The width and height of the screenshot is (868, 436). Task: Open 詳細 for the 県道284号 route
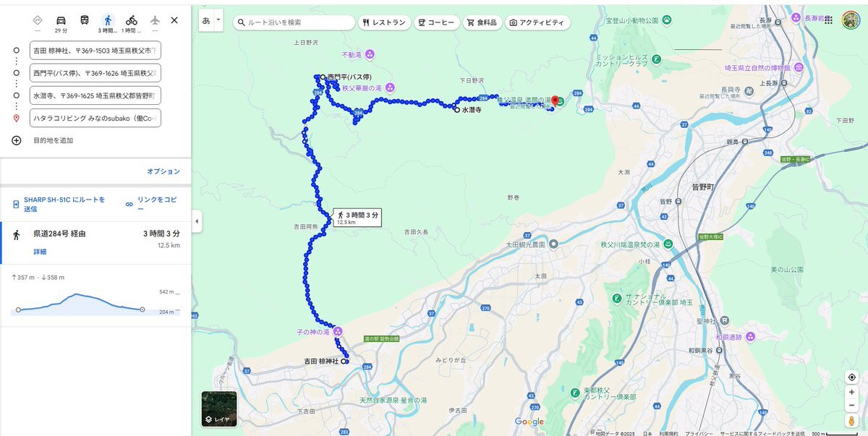40,252
